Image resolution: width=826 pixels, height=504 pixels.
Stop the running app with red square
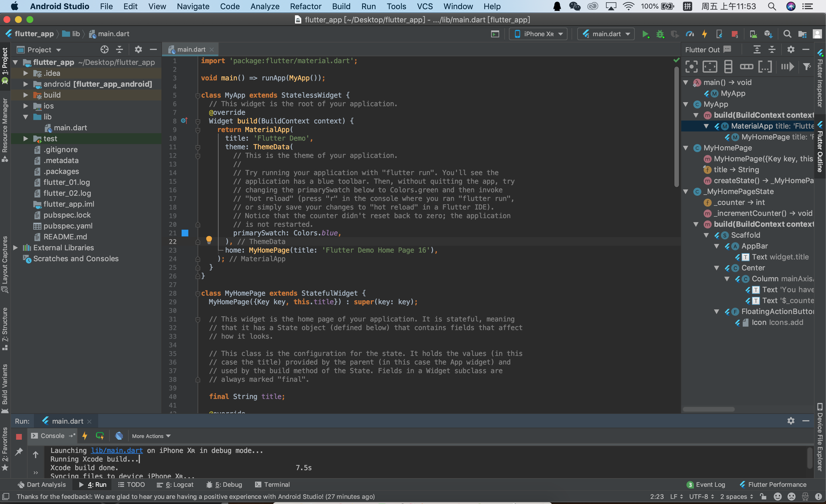tap(734, 34)
